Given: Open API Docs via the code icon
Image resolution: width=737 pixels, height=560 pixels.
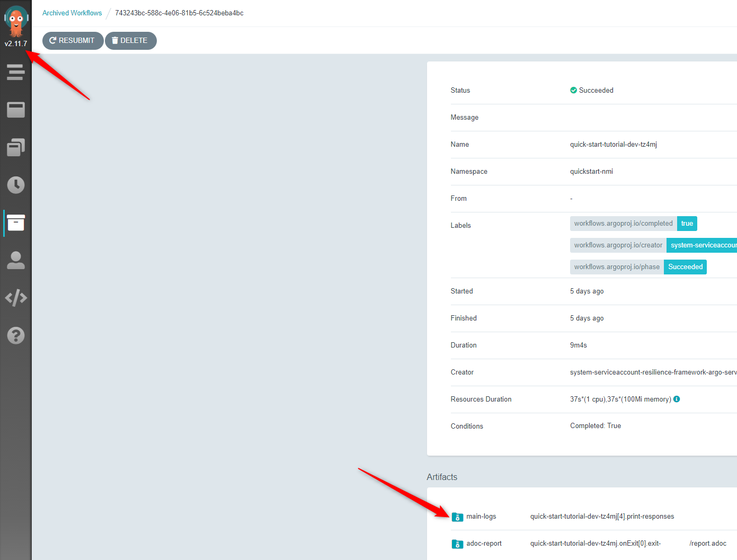Looking at the screenshot, I should pos(15,298).
